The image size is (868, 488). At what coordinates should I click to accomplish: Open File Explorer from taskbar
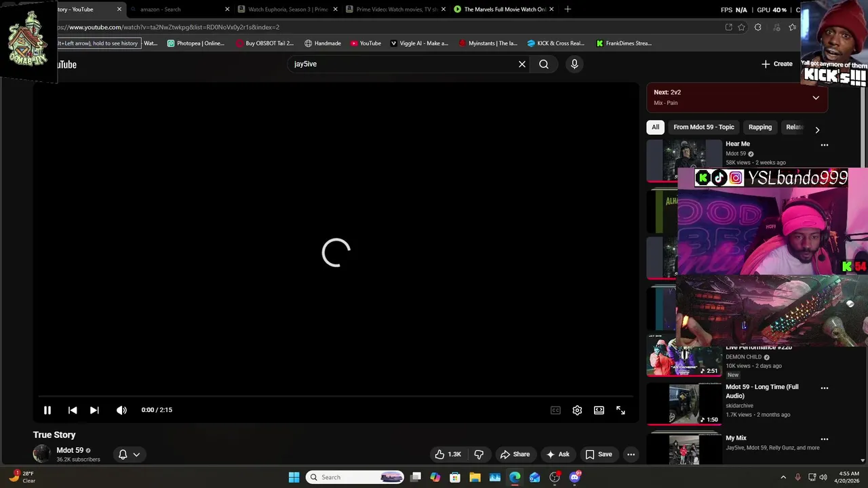coord(475,477)
